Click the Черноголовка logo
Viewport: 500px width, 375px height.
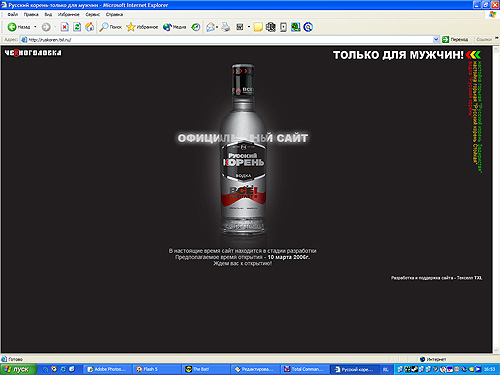pos(33,53)
